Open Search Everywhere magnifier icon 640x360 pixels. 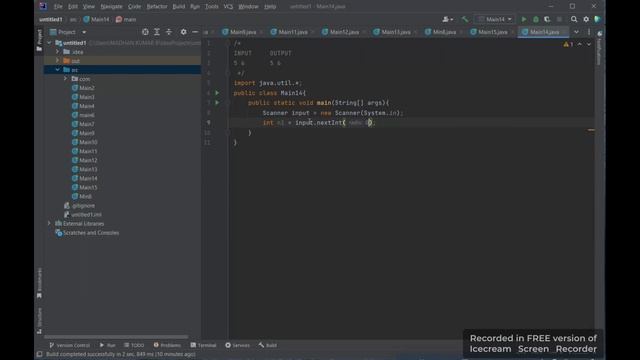pos(574,19)
